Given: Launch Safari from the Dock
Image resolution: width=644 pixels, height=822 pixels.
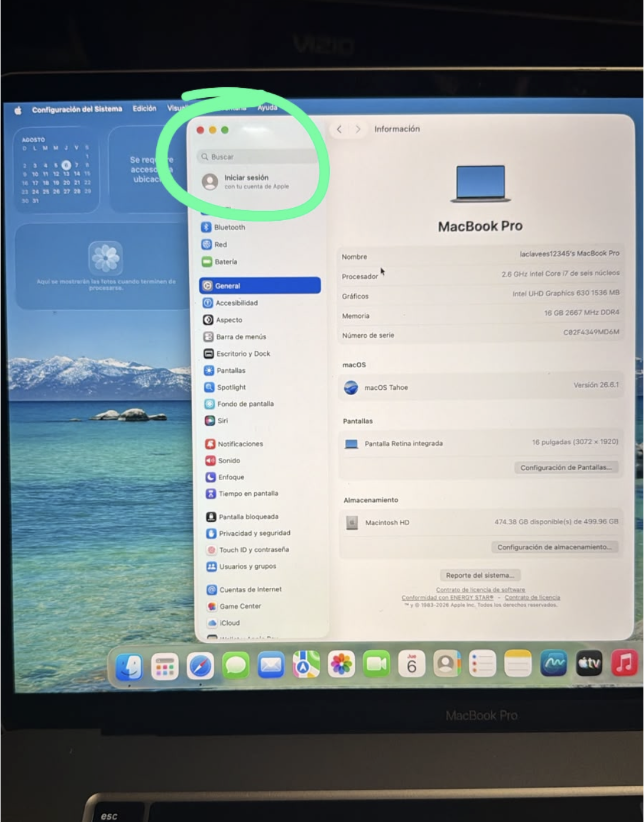Looking at the screenshot, I should coord(200,667).
